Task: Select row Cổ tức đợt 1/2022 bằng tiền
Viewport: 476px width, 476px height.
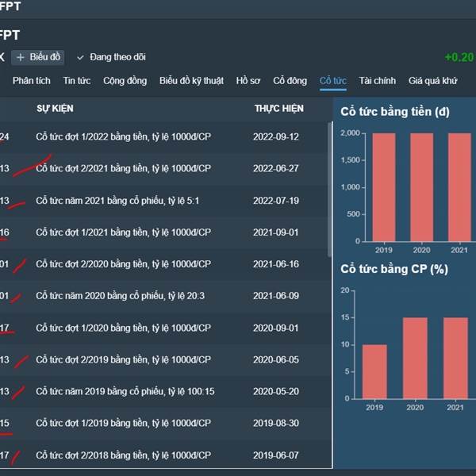Action: 163,137
